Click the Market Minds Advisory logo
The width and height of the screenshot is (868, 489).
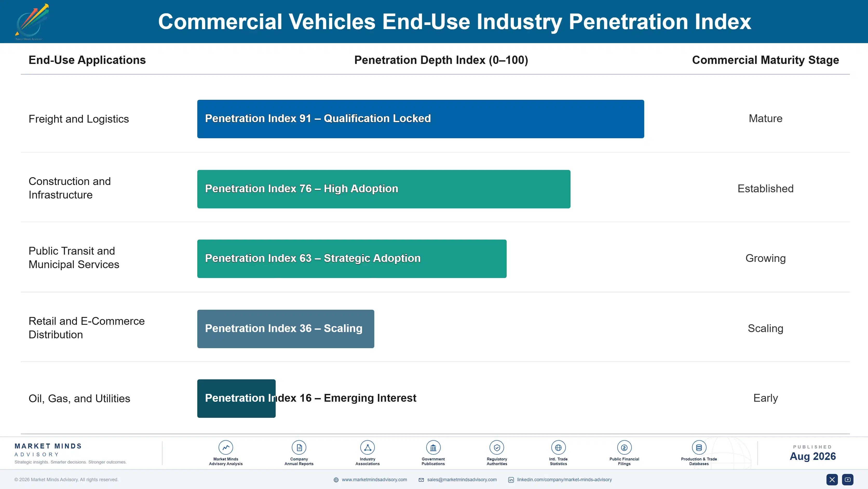coord(32,22)
